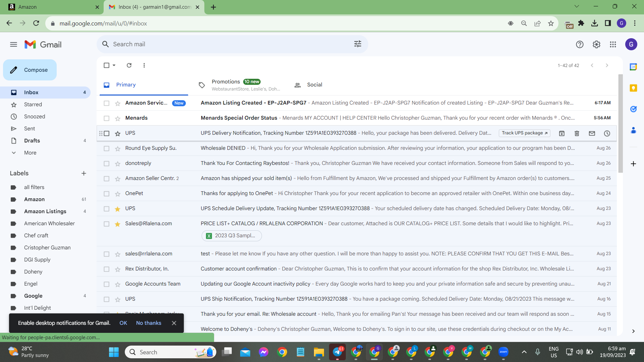Open Google Calendar side panel
The image size is (644, 362).
point(633,67)
